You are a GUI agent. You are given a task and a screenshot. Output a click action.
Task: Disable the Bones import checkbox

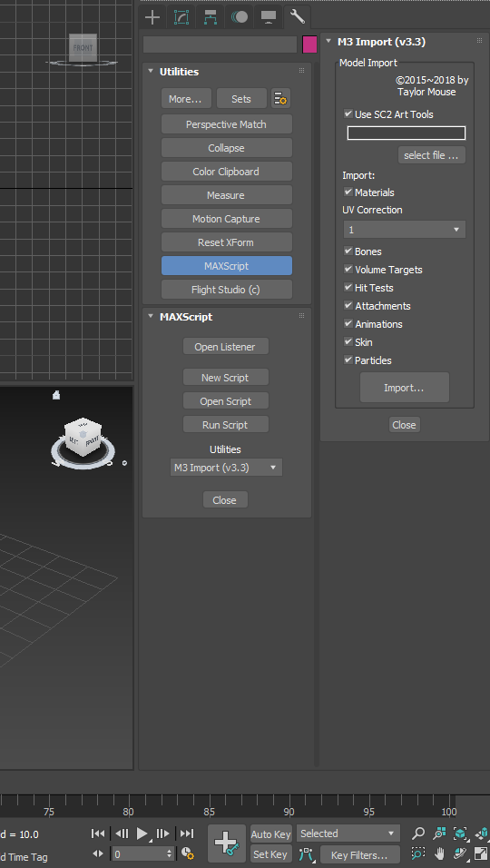pos(348,251)
